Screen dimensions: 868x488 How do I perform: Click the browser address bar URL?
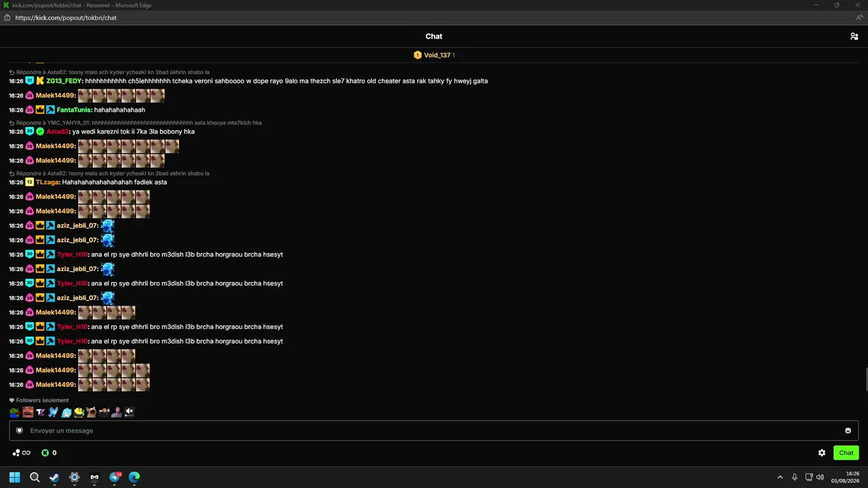(x=66, y=18)
